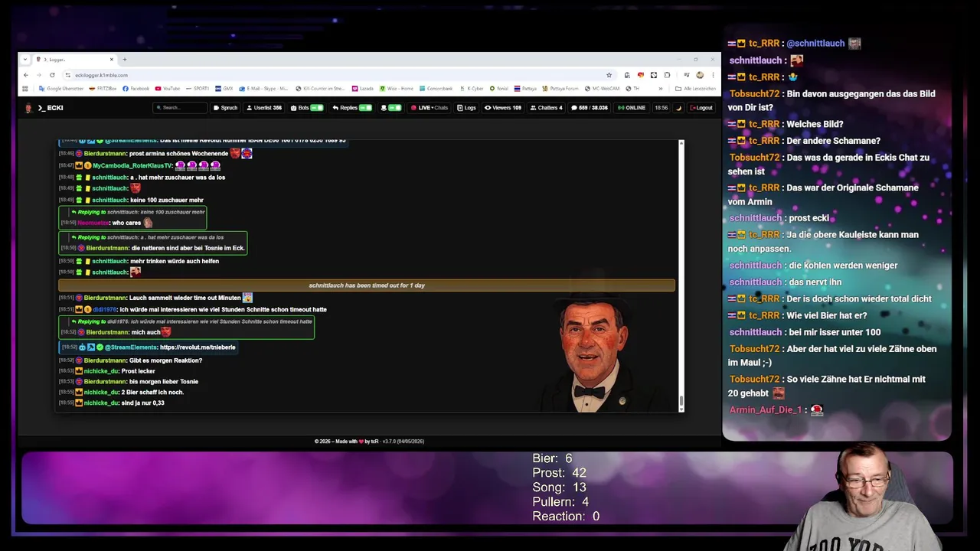The height and width of the screenshot is (551, 980).
Task: Open fonial bookmark
Action: click(x=499, y=89)
